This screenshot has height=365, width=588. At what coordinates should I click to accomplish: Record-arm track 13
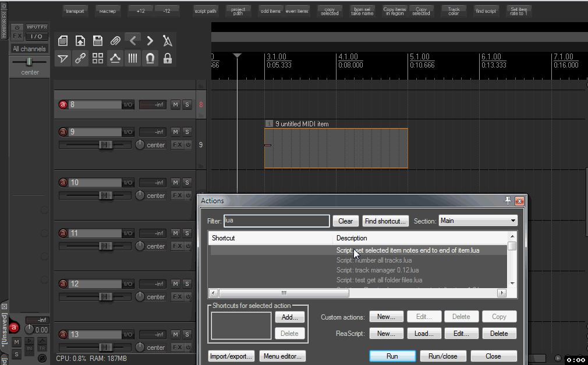pyautogui.click(x=63, y=334)
